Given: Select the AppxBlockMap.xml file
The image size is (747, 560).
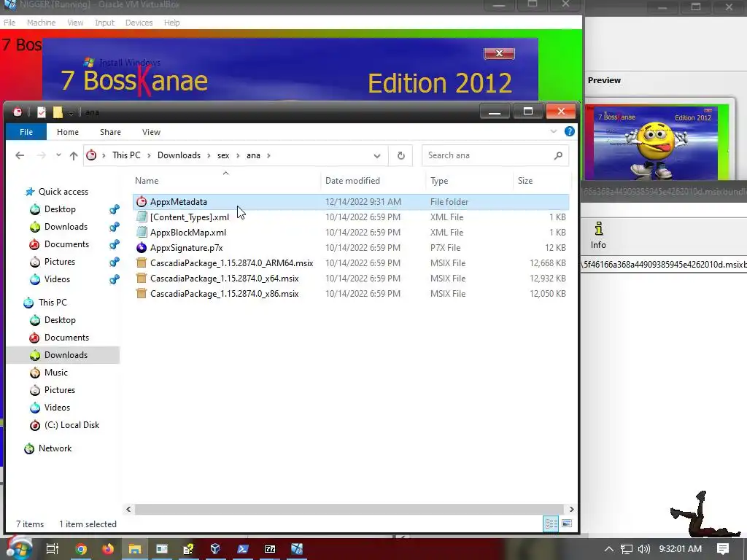Looking at the screenshot, I should pyautogui.click(x=351, y=233).
